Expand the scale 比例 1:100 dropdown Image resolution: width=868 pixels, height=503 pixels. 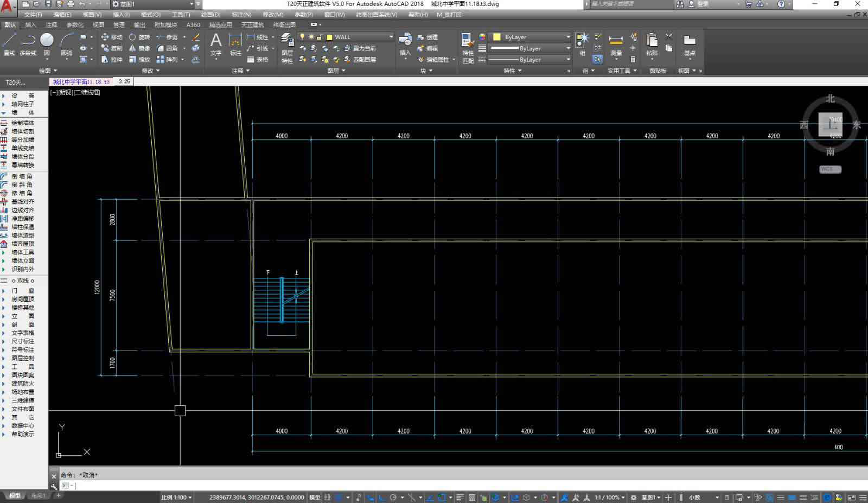tap(177, 498)
